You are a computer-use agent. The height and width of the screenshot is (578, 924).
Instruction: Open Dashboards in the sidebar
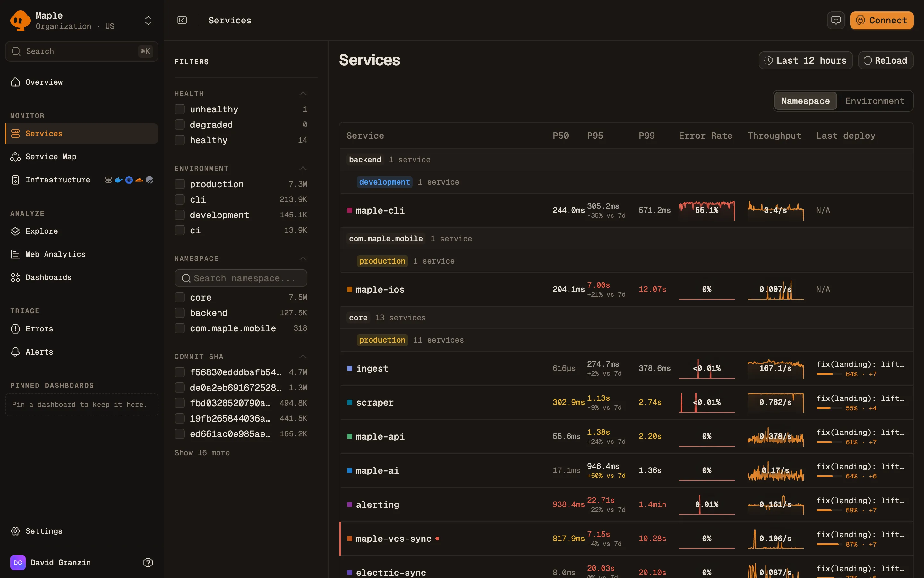[x=82, y=277]
